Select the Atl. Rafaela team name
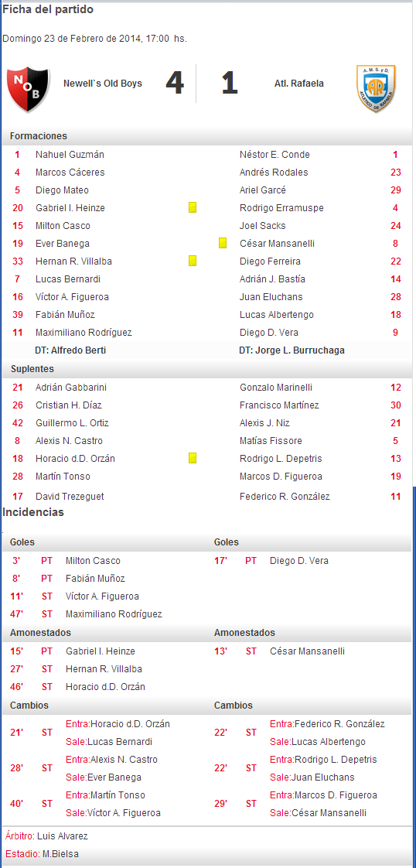The width and height of the screenshot is (416, 868). [299, 84]
